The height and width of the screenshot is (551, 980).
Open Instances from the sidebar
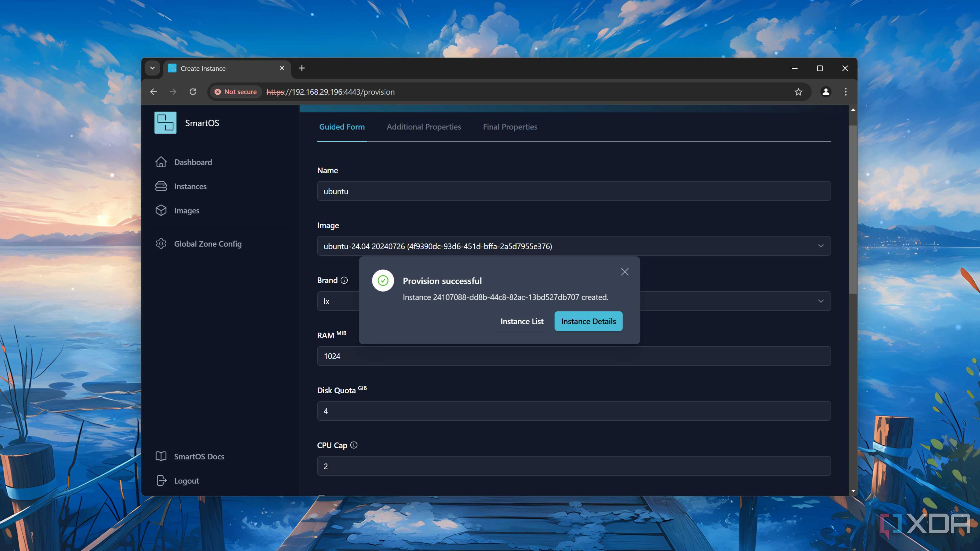coord(190,186)
